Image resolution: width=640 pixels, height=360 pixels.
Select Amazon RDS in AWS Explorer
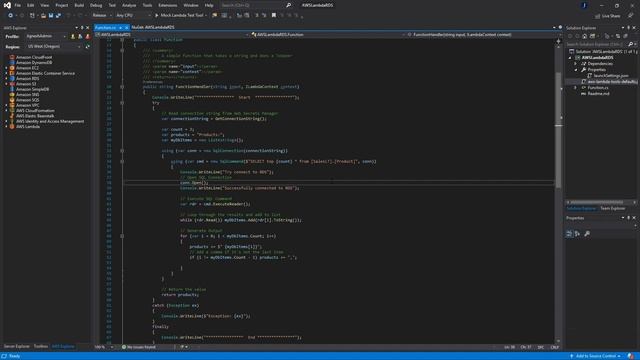27,79
